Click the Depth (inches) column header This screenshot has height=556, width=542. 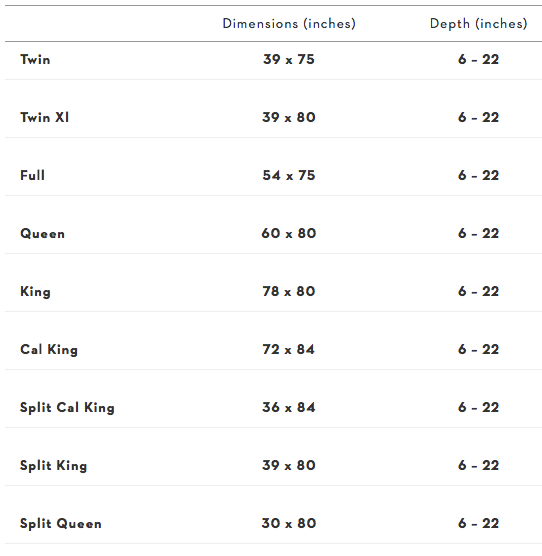point(479,24)
